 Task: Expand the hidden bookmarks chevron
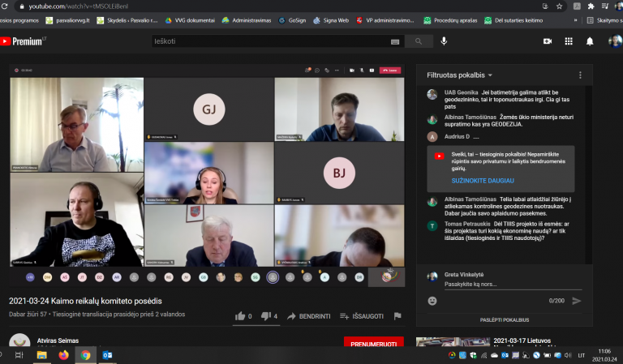click(575, 20)
